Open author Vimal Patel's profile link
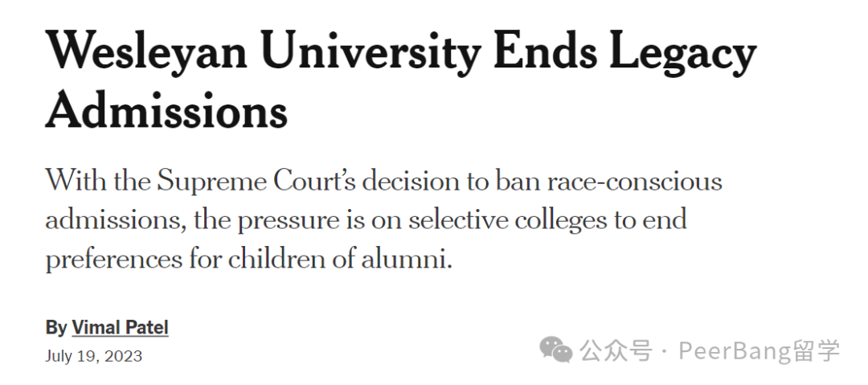 click(120, 327)
